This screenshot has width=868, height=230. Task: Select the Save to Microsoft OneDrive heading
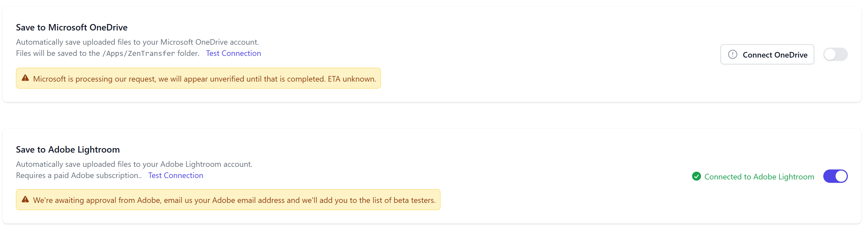(x=72, y=27)
